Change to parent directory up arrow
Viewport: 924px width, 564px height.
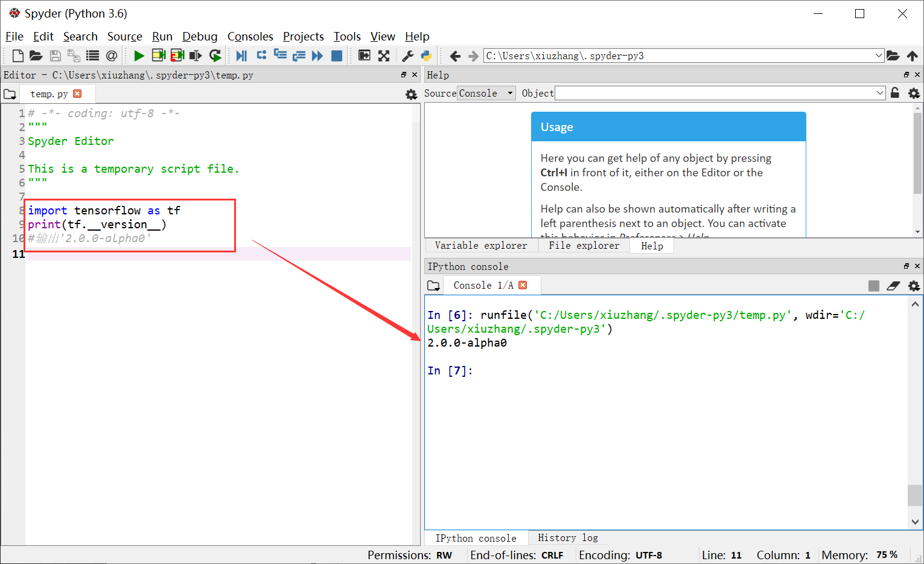coord(913,56)
